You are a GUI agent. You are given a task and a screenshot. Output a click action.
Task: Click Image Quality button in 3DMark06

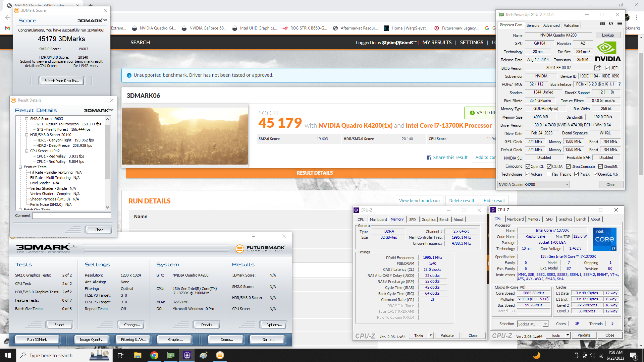tap(92, 340)
